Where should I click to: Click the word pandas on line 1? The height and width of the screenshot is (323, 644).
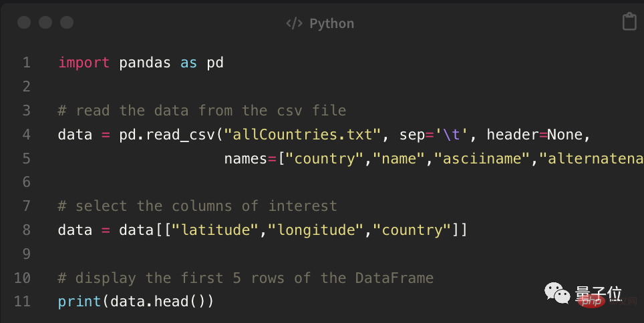point(145,63)
